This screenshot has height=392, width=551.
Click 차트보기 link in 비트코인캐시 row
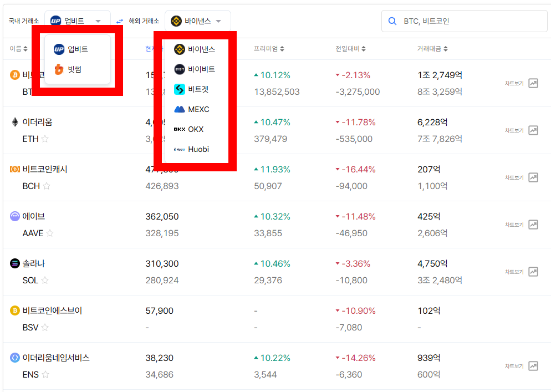click(x=514, y=177)
